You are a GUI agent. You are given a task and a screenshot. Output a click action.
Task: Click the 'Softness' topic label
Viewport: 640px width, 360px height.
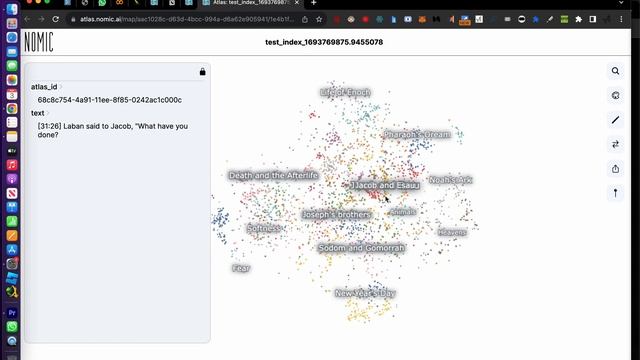click(x=264, y=229)
